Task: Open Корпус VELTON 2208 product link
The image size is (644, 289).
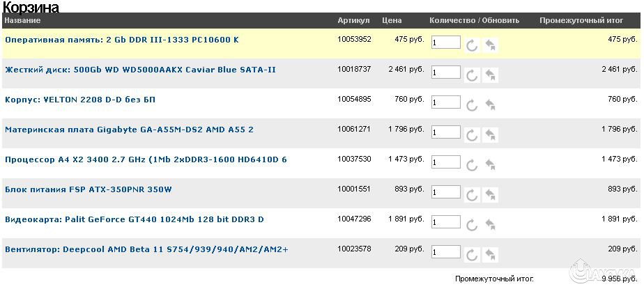Action: pos(80,100)
